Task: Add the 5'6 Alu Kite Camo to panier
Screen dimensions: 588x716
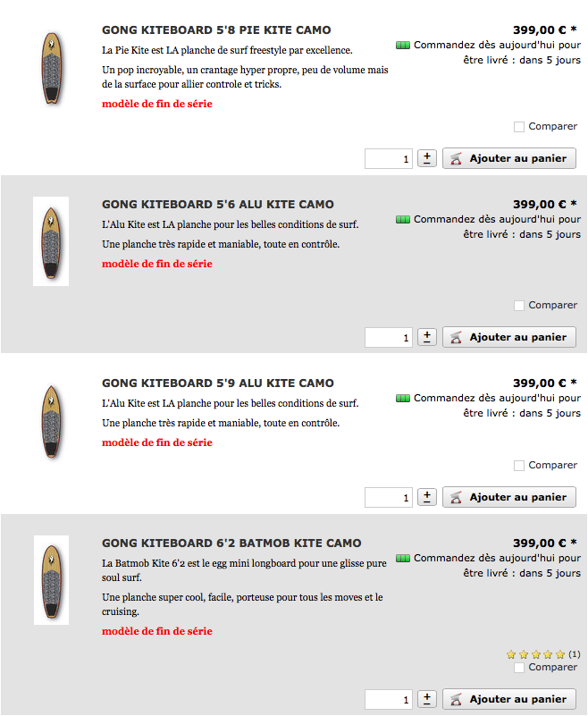Action: (509, 337)
